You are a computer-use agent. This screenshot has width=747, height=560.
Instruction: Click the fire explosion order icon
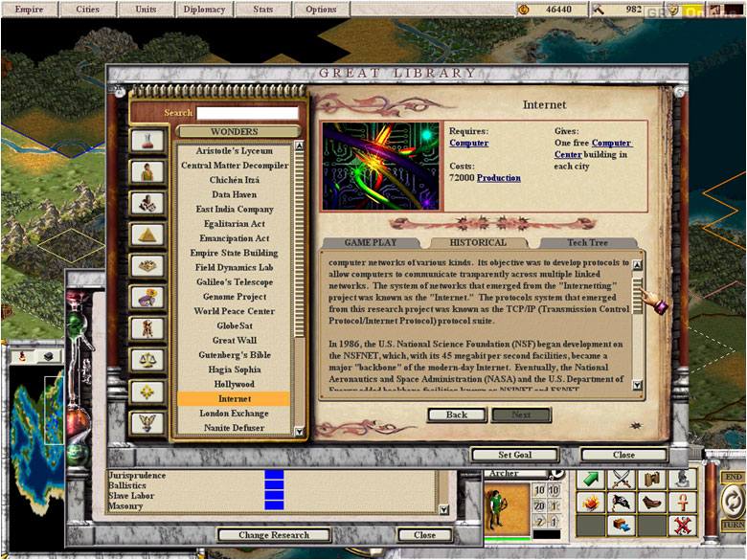point(592,503)
